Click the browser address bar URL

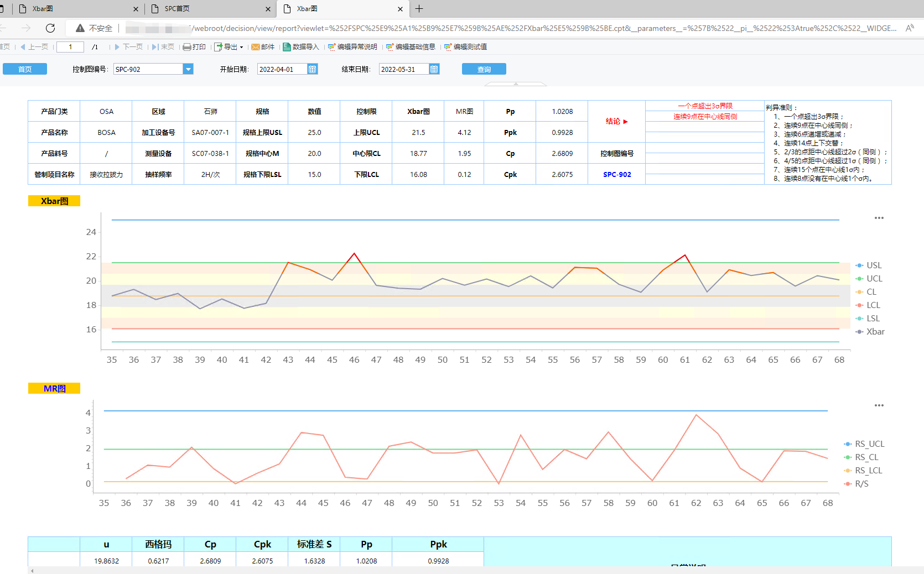[x=509, y=28]
